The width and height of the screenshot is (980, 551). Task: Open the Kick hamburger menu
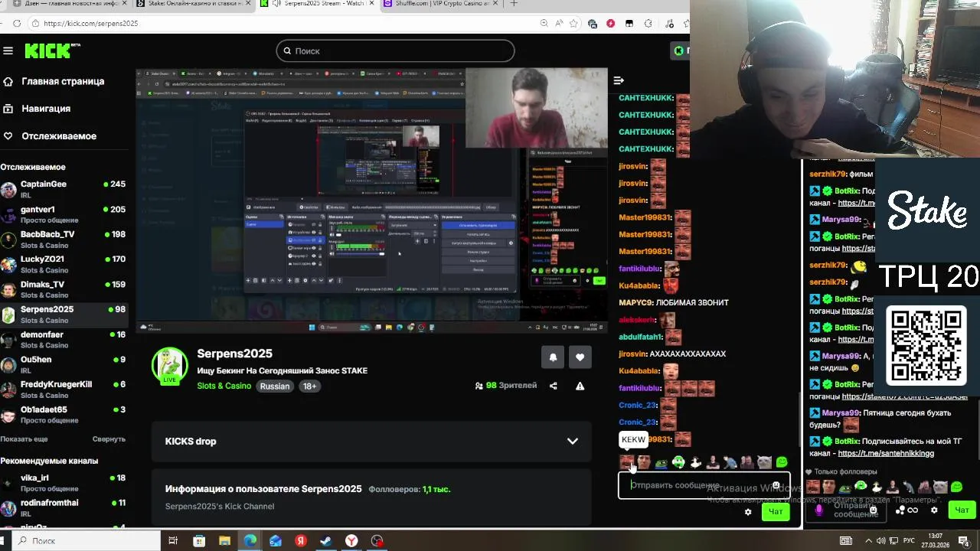[8, 51]
